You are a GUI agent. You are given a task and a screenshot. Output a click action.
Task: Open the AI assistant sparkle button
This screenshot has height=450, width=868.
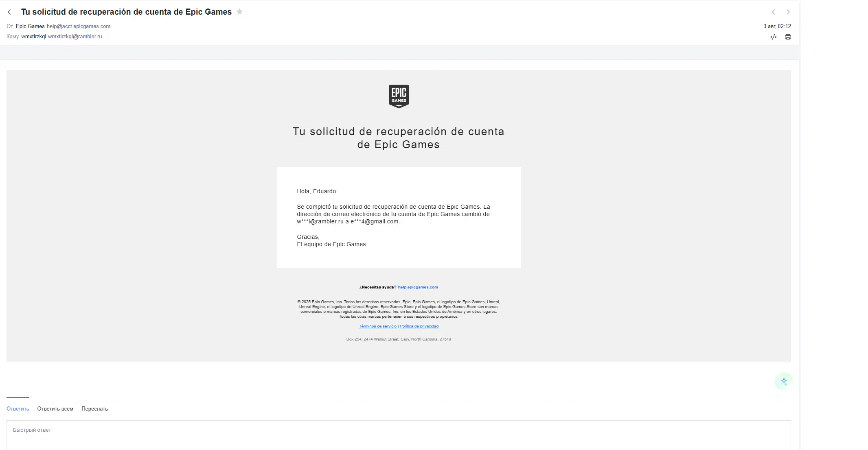click(784, 382)
